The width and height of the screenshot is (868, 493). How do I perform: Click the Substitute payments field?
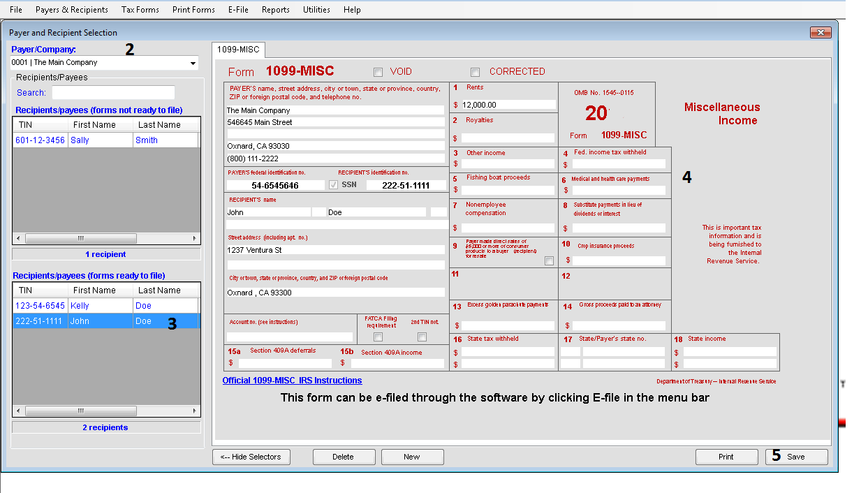(619, 228)
